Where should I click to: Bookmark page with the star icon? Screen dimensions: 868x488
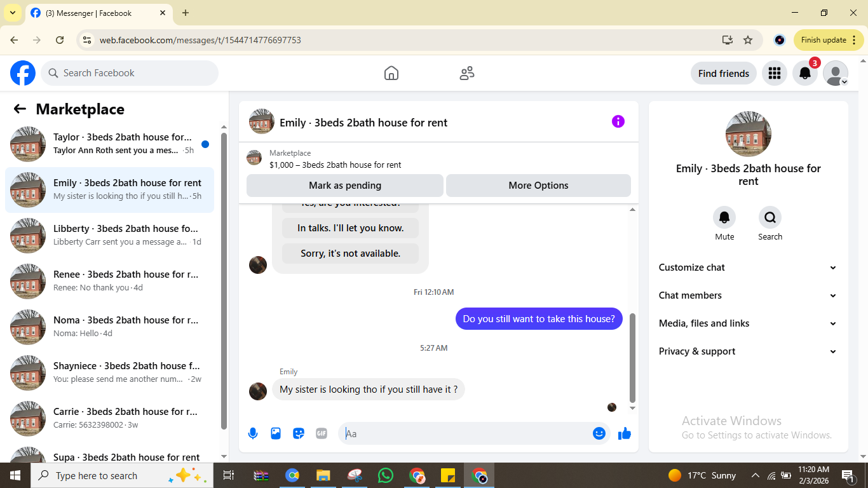coord(748,40)
